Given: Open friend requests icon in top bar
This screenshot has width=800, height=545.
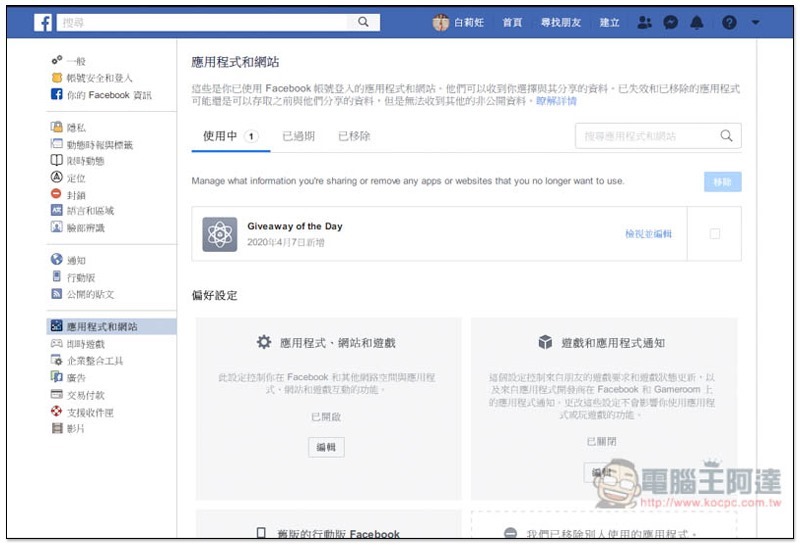Looking at the screenshot, I should pos(645,23).
